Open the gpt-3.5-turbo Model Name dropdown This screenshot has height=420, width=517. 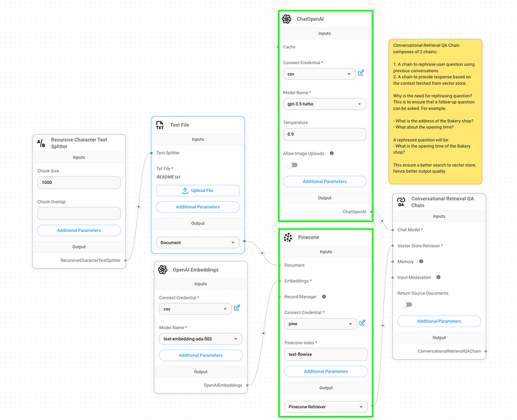pos(324,104)
